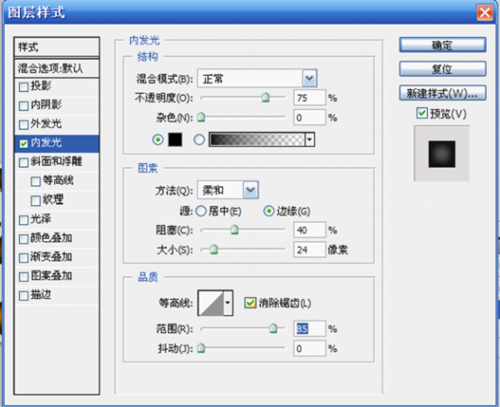The height and width of the screenshot is (407, 500).
Task: Click the style preview thumbnail
Action: pos(442,154)
